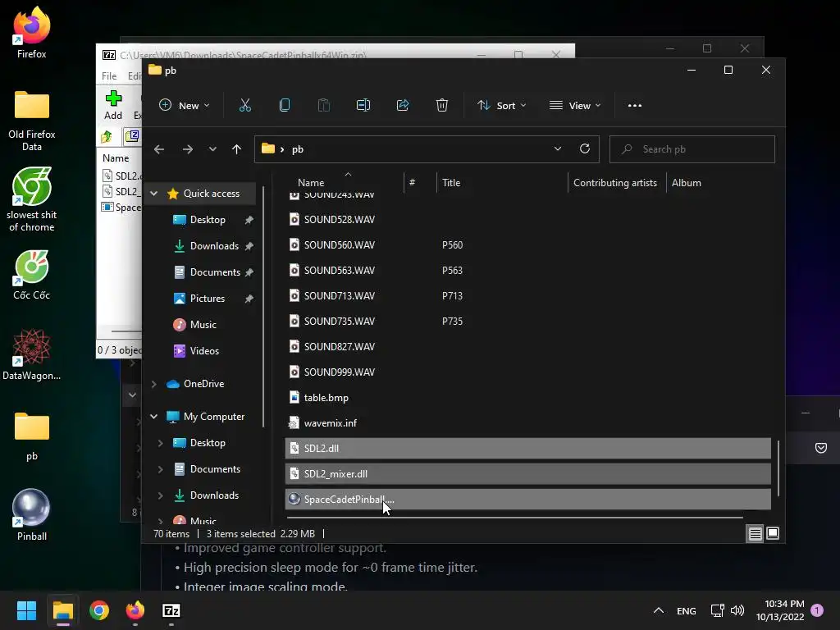Viewport: 840px width, 630px height.
Task: Select the SpaceCadetPinball file
Action: tap(527, 500)
